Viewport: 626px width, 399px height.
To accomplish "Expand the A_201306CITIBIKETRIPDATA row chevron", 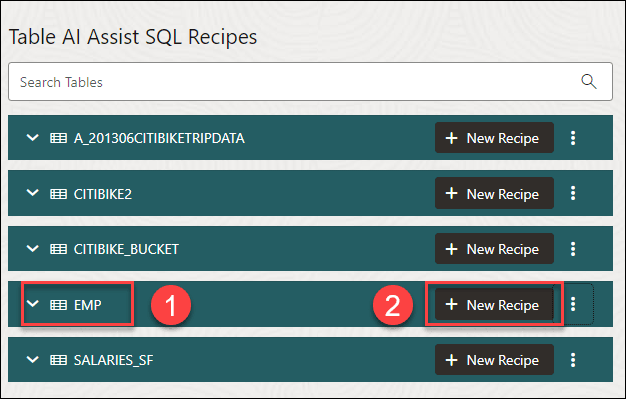I will coord(32,138).
